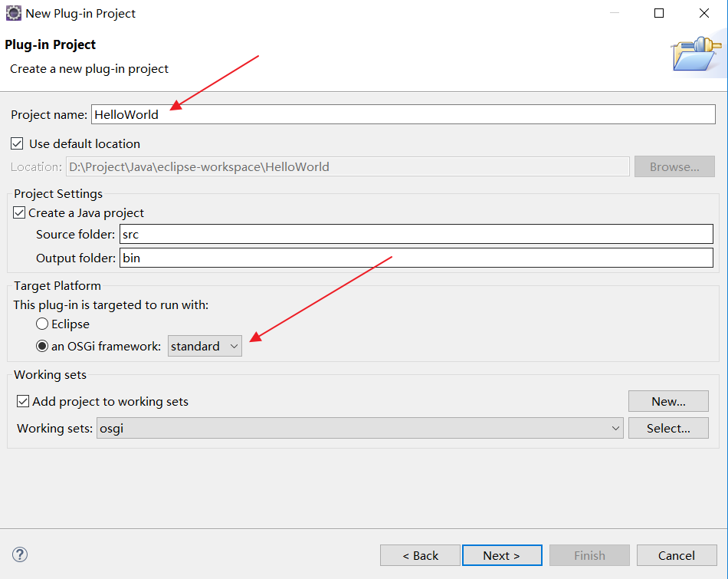Click the Output folder field containing bin
Viewport: 728px width, 579px height.
click(416, 258)
